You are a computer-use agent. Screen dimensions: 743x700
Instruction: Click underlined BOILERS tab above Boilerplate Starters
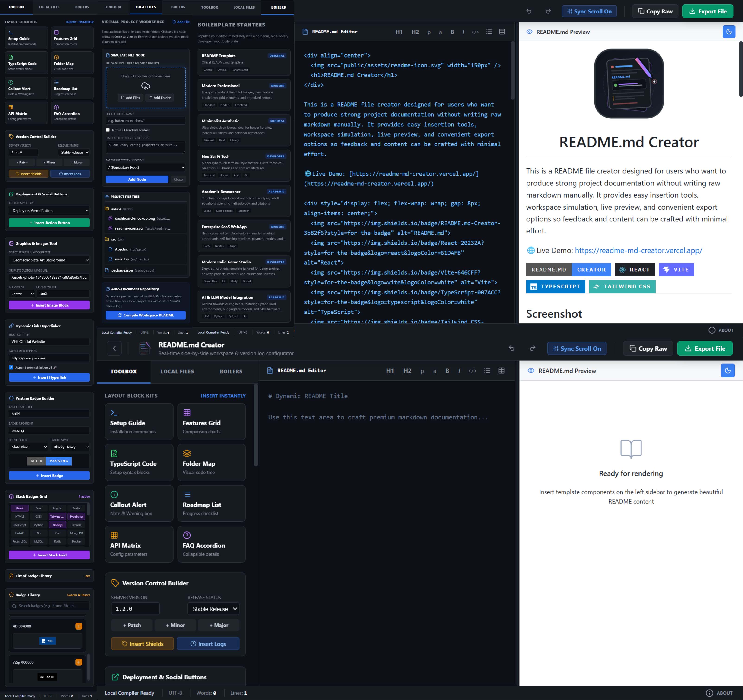click(x=278, y=7)
